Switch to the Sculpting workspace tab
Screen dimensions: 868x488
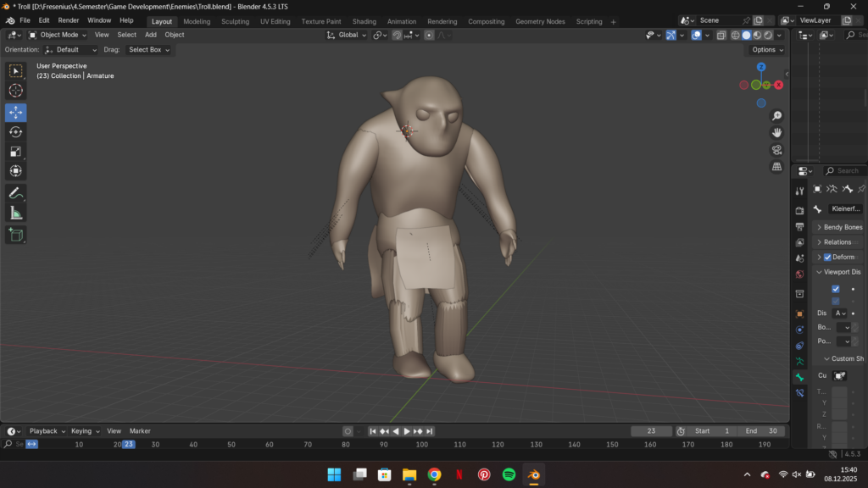235,21
